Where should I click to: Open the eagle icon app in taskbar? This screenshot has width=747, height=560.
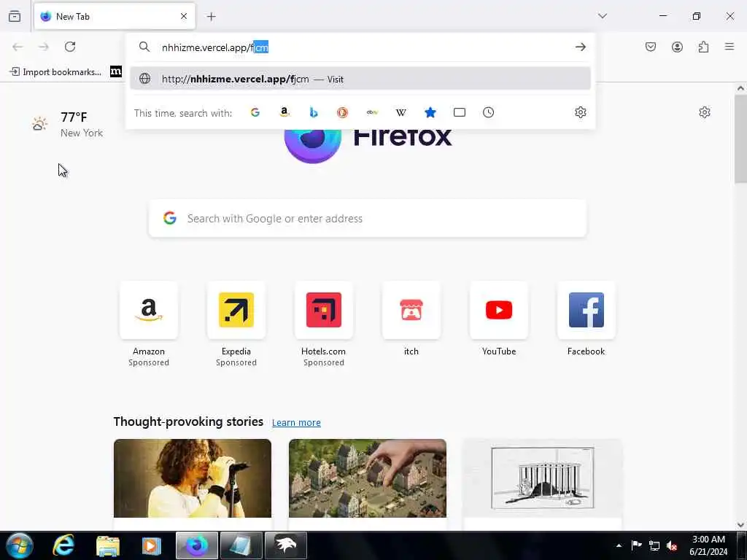click(x=286, y=545)
